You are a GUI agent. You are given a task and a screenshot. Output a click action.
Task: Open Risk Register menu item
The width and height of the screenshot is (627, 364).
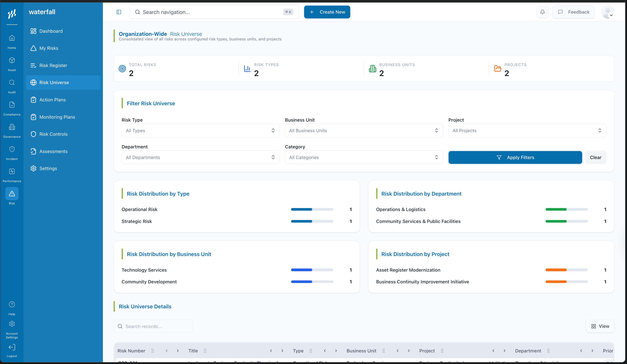pyautogui.click(x=63, y=65)
